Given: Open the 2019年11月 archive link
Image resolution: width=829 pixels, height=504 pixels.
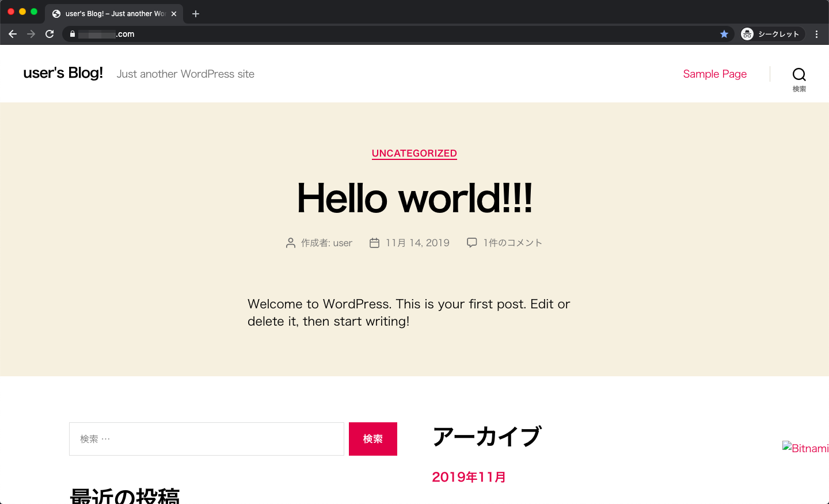Looking at the screenshot, I should pos(469,477).
